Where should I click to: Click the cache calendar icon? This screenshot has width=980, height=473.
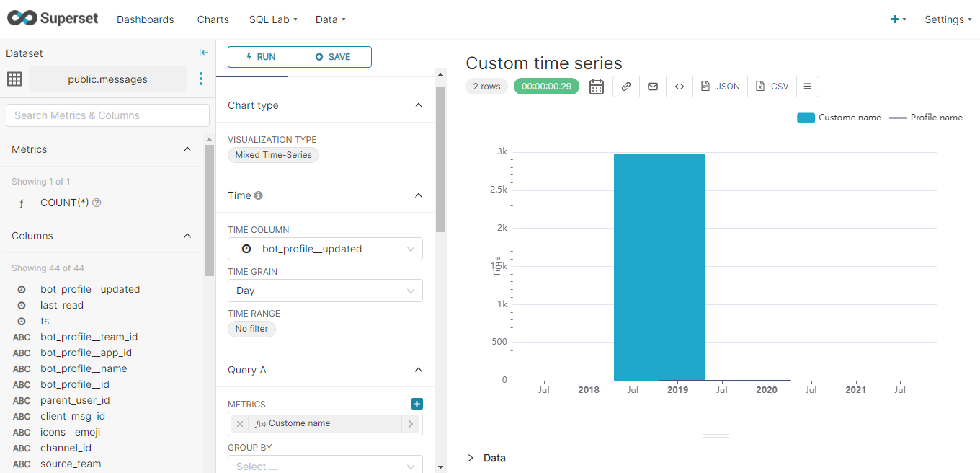(x=595, y=86)
